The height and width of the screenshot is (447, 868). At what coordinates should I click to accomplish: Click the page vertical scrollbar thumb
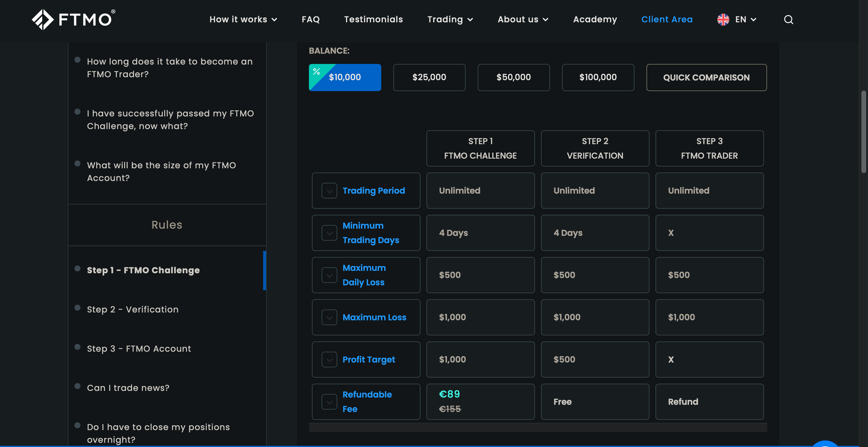pyautogui.click(x=863, y=132)
